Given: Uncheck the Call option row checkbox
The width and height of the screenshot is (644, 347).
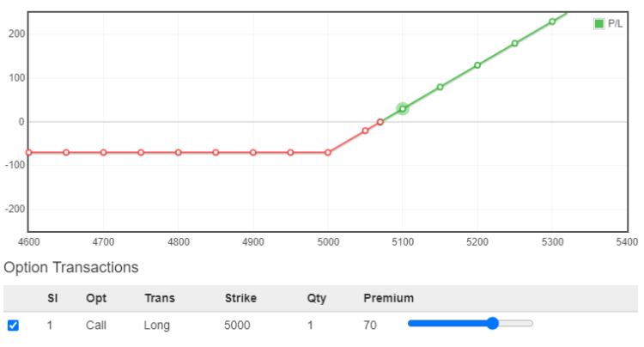Looking at the screenshot, I should point(13,326).
